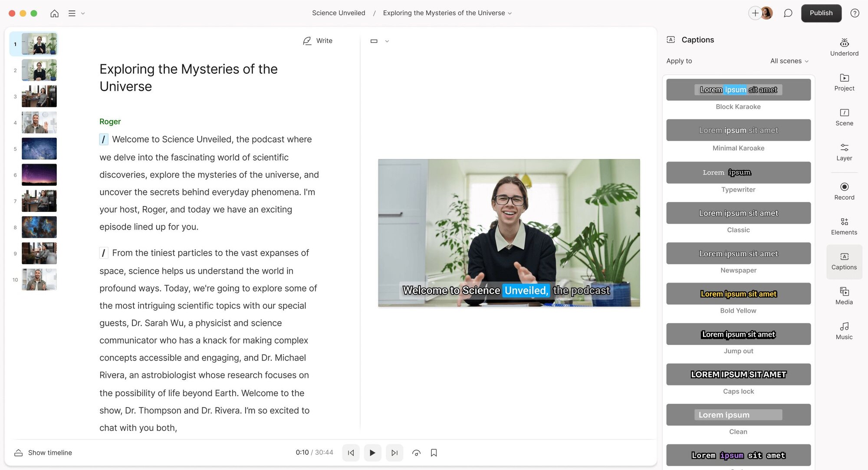
Task: Open the Underlord panel
Action: (x=844, y=47)
